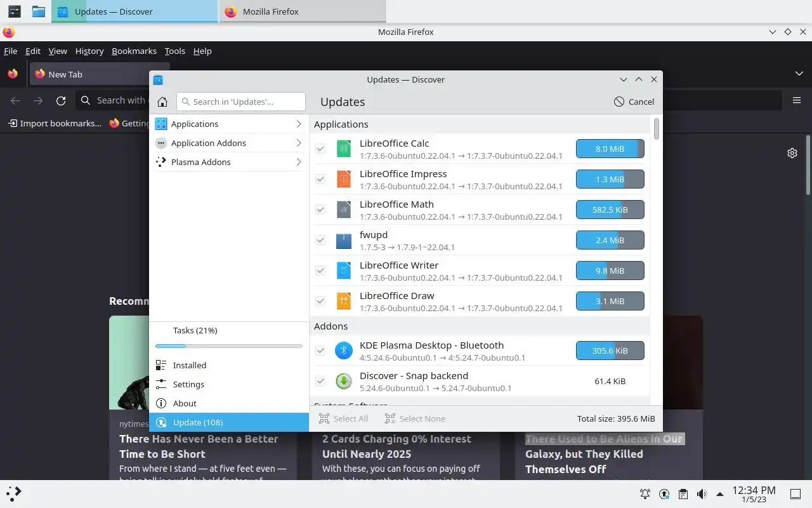Open the volume control in system tray
Screen dimensions: 812x508
701,493
